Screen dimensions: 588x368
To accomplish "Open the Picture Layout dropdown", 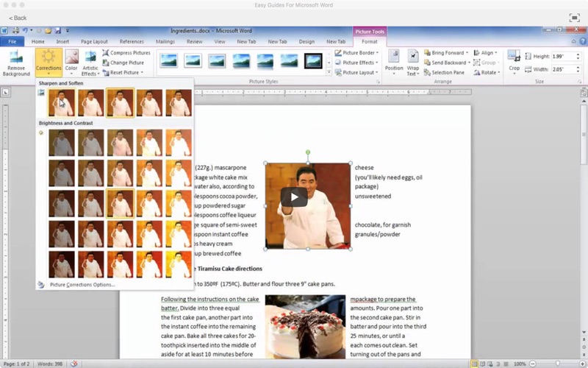I will (356, 72).
